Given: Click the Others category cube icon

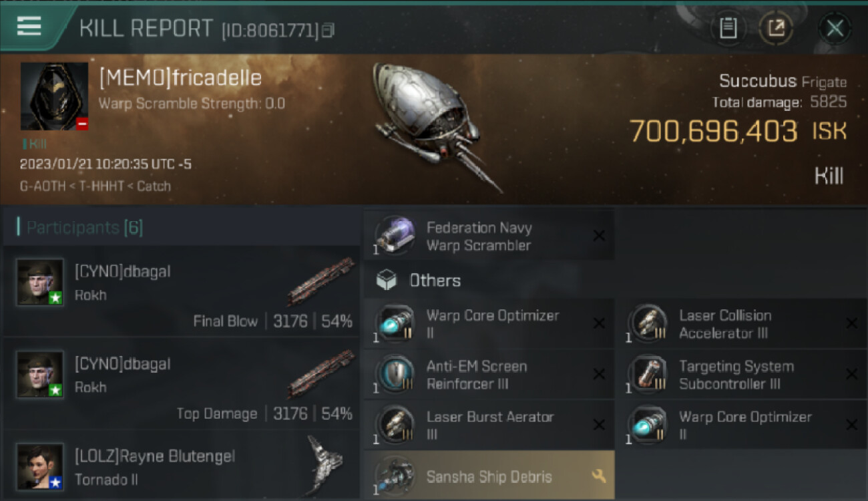Looking at the screenshot, I should (387, 281).
